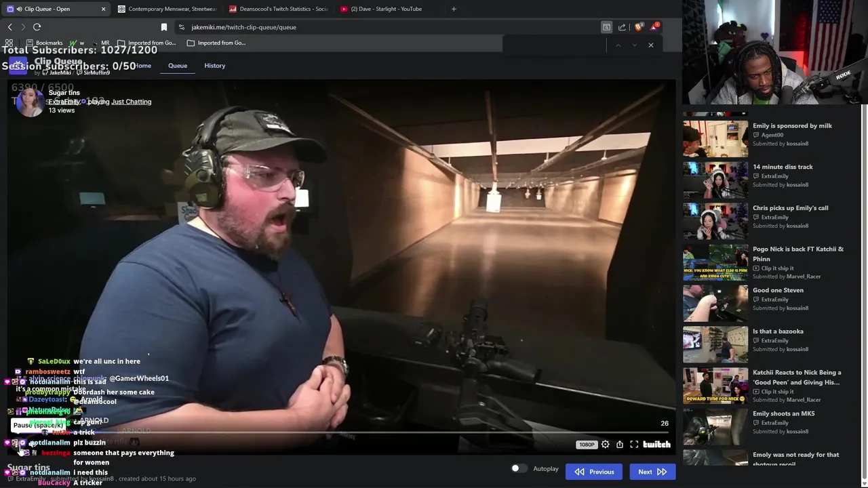Image resolution: width=868 pixels, height=488 pixels.
Task: Open the MR bookmark
Action: [x=99, y=43]
